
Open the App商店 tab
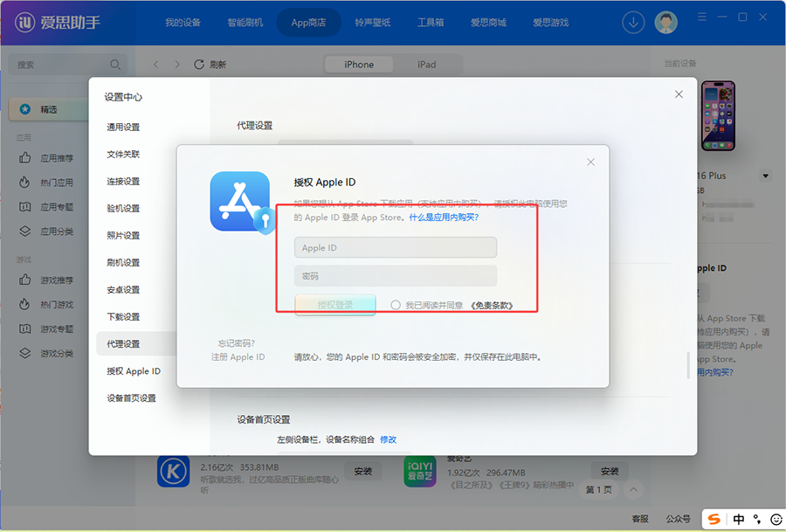point(309,23)
